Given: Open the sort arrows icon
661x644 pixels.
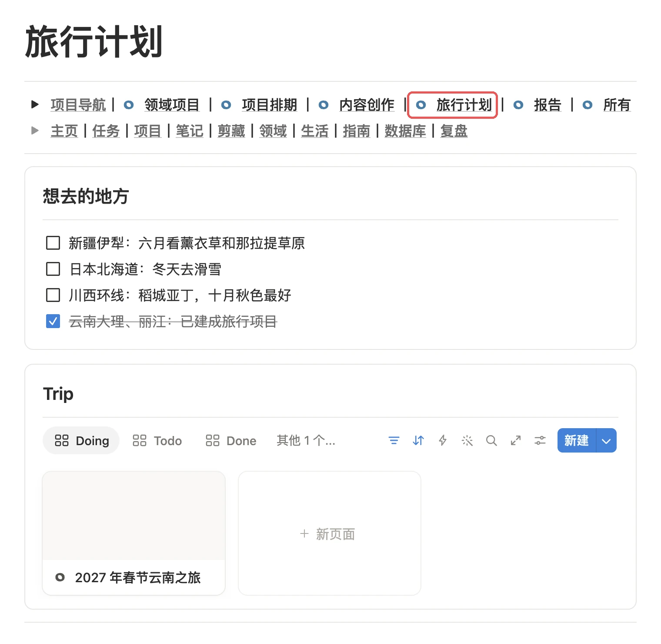Looking at the screenshot, I should [418, 440].
